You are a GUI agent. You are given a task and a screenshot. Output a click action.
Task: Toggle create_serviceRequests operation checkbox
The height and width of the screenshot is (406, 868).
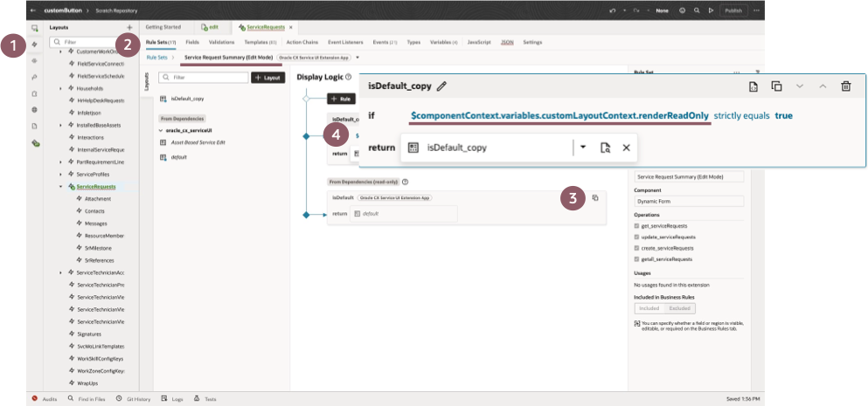pos(636,248)
